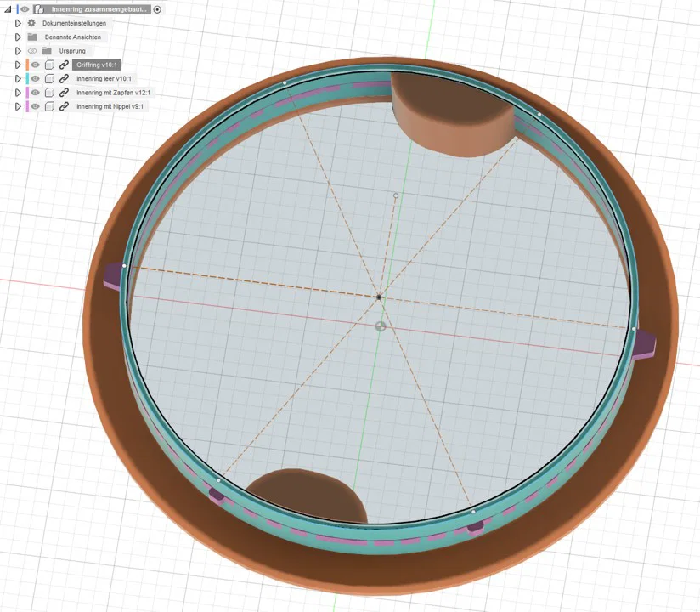Select the Innenring leer v10:1 tree item
This screenshot has height=612, width=700.
[x=104, y=78]
